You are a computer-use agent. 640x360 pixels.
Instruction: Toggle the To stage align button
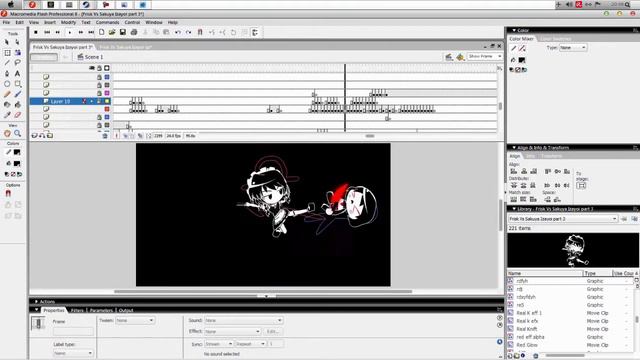pyautogui.click(x=581, y=186)
